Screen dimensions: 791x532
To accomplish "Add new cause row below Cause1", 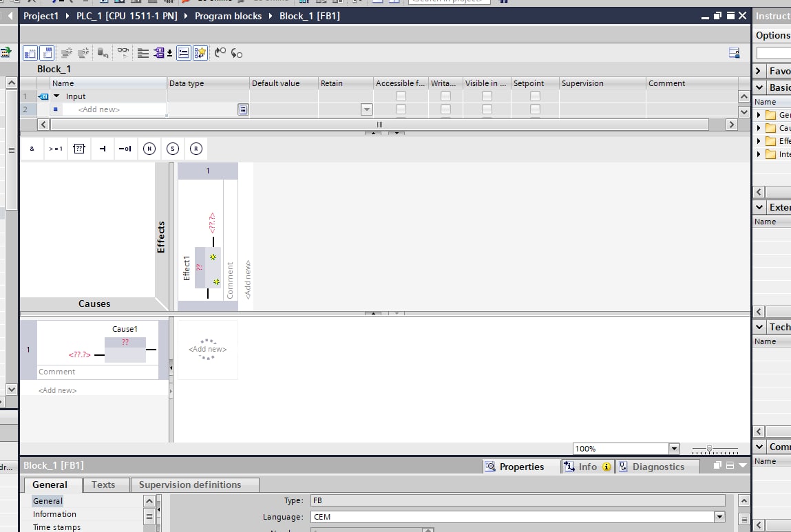I will [58, 390].
